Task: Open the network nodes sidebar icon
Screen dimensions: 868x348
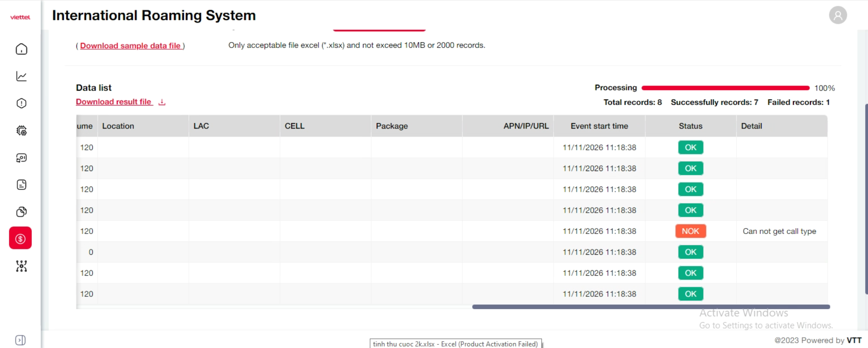Action: tap(21, 266)
